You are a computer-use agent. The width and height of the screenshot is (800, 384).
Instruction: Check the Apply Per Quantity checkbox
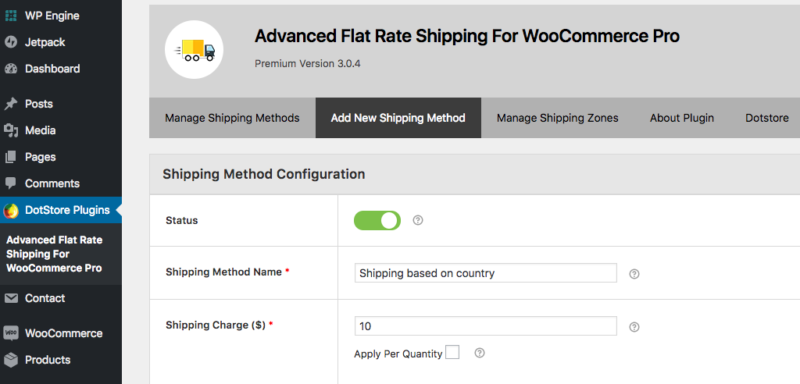coord(452,352)
